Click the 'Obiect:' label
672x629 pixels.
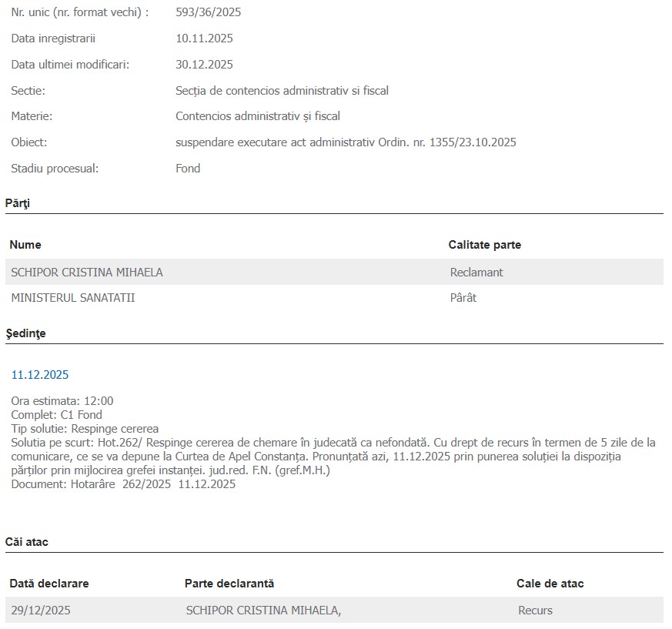[29, 142]
